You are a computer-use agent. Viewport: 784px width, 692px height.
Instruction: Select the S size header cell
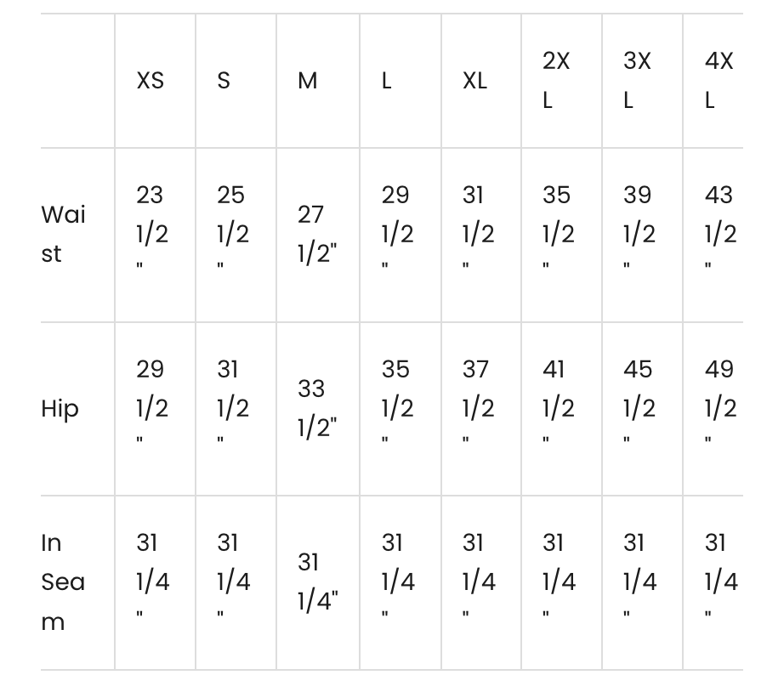[224, 81]
